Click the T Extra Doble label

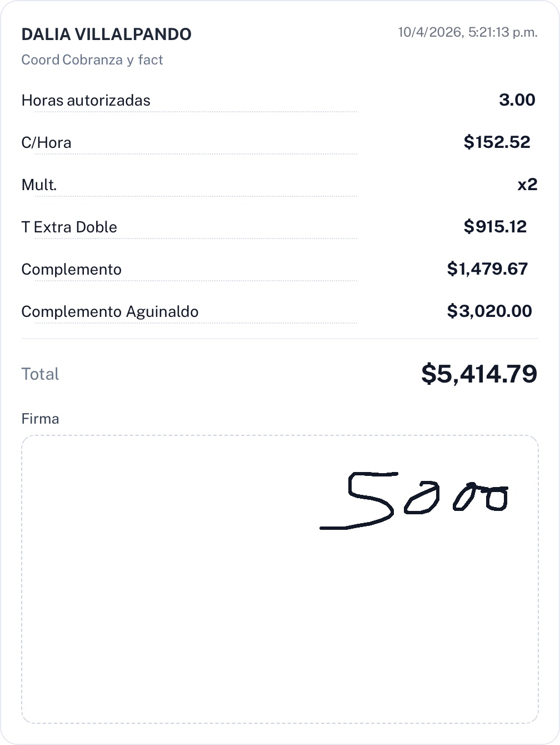click(69, 227)
